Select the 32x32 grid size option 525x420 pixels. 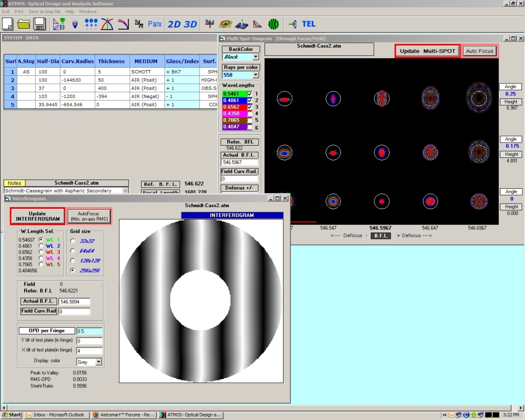(x=73, y=241)
